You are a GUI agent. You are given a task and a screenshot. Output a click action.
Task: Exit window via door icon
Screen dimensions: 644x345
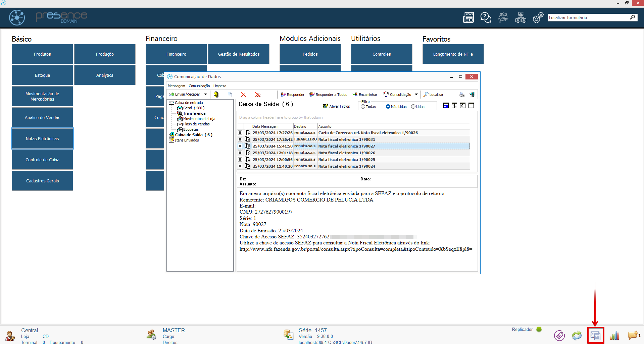pyautogui.click(x=472, y=95)
